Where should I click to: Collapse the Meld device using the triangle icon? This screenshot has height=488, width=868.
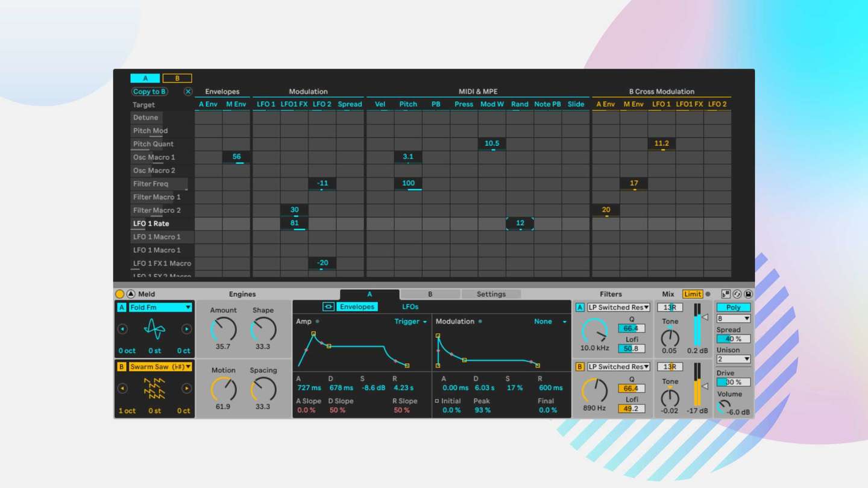131,294
